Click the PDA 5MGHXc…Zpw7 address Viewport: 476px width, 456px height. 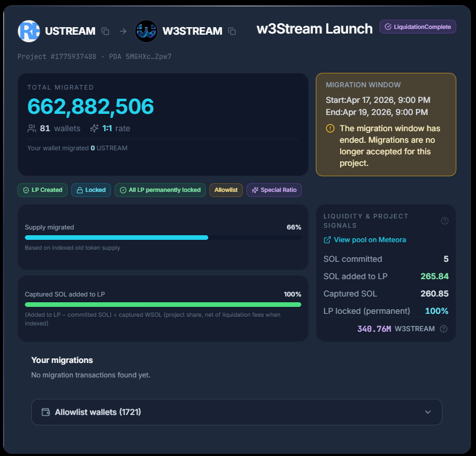140,57
